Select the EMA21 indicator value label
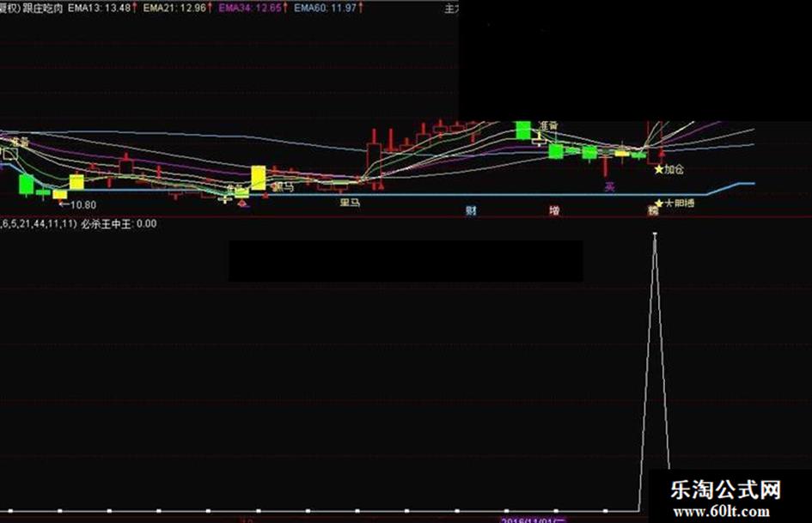This screenshot has width=812, height=523. pos(178,8)
